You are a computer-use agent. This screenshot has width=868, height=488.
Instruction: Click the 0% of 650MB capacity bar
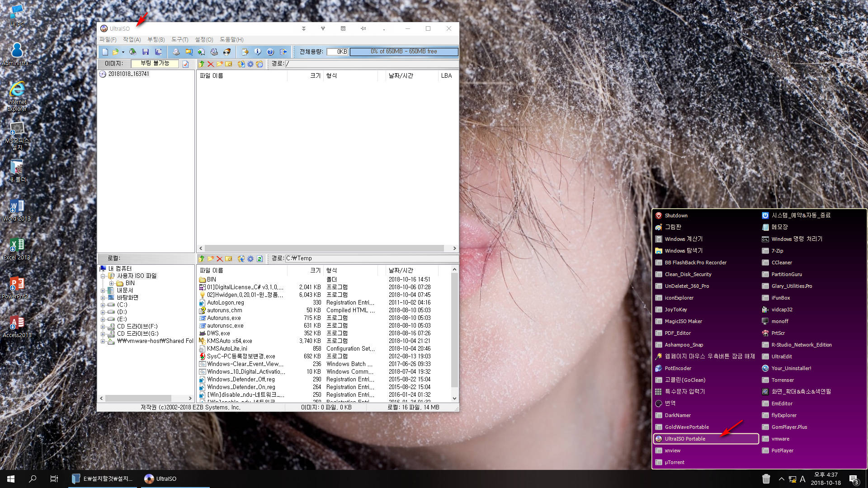[404, 52]
